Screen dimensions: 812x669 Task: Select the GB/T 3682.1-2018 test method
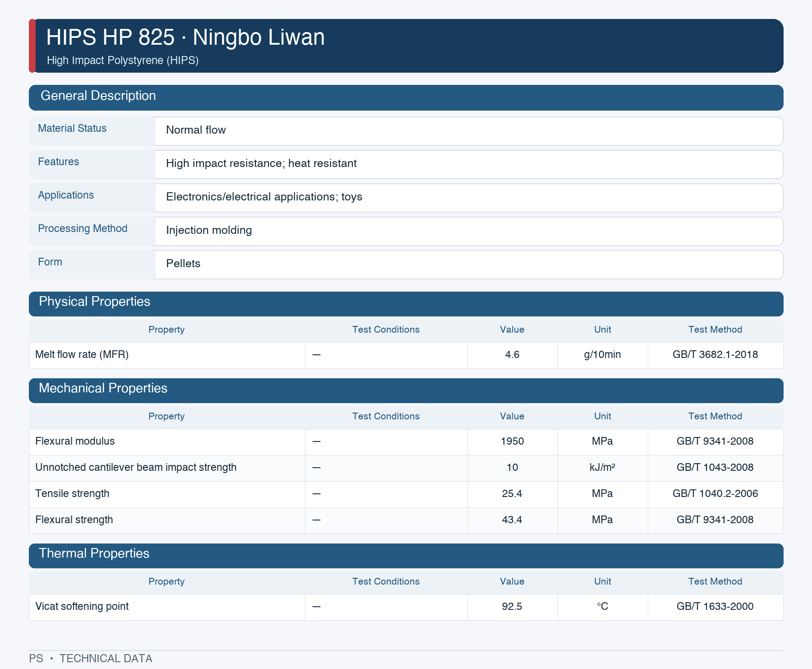coord(715,355)
